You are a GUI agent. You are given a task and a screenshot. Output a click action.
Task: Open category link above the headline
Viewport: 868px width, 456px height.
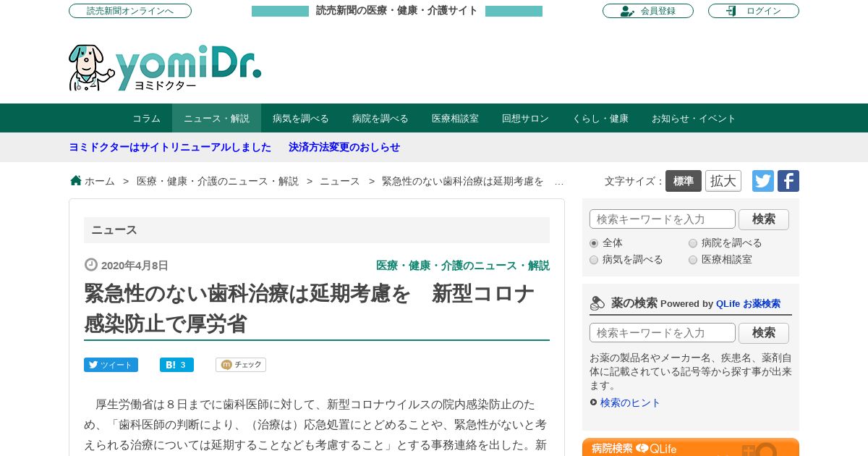tap(463, 266)
